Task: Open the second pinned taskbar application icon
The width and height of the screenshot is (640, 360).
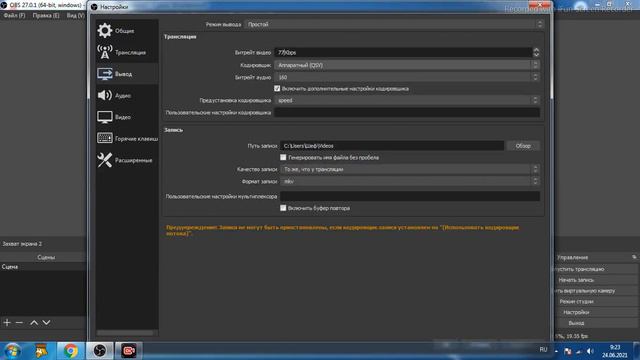Action: point(41,351)
